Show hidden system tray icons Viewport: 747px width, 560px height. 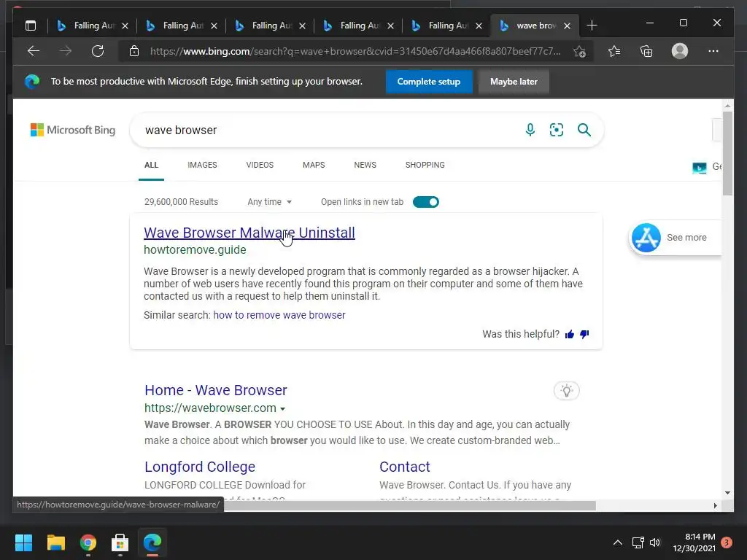617,542
